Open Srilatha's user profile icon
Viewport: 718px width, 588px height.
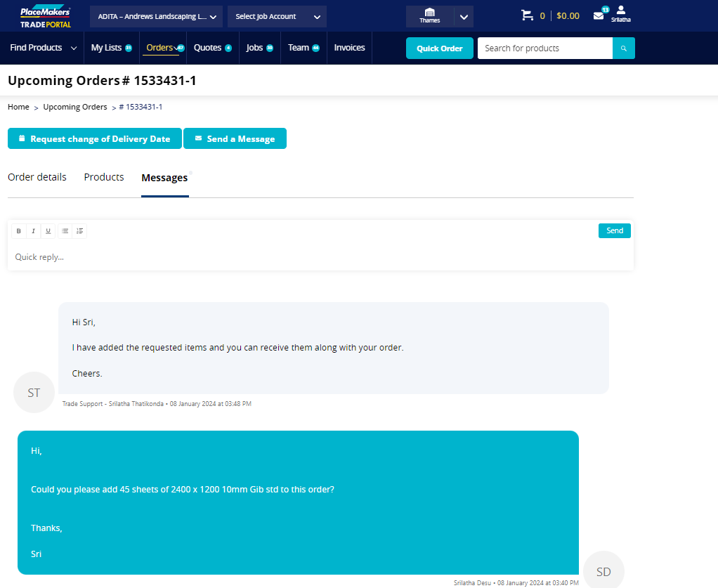pyautogui.click(x=621, y=14)
